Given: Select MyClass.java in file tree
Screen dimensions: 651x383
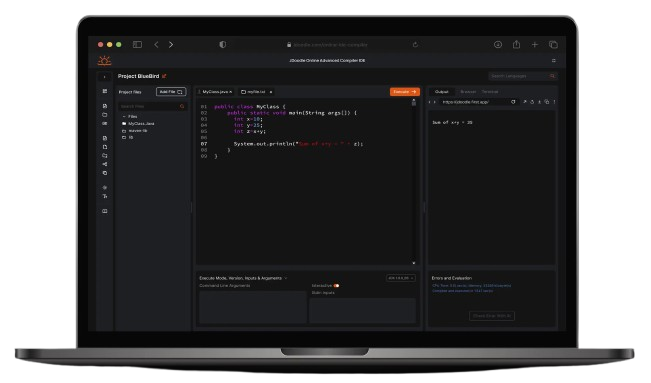Looking at the screenshot, I should [x=141, y=124].
